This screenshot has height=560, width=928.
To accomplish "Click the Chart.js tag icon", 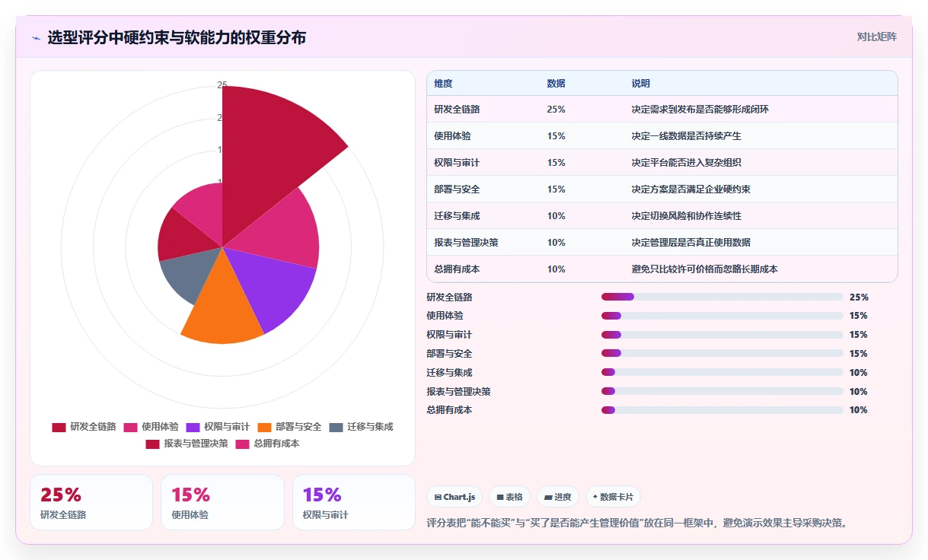I will 438,497.
